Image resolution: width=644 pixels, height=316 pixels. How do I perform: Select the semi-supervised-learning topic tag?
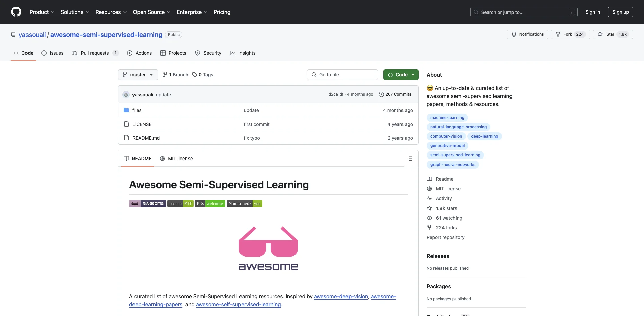(x=455, y=155)
